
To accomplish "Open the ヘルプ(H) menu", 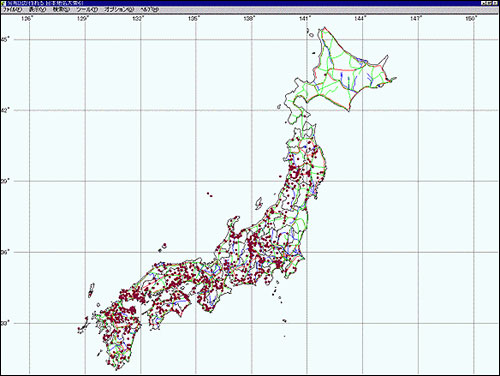I will coord(149,10).
